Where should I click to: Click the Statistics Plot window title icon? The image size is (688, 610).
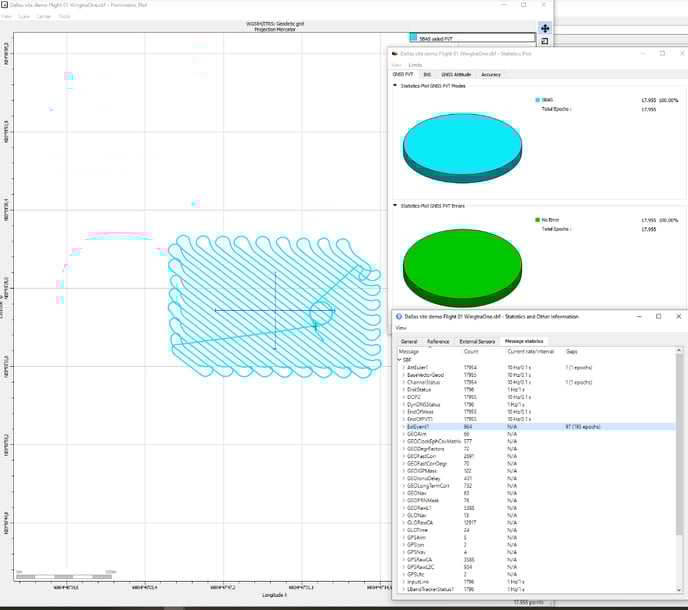398,53
